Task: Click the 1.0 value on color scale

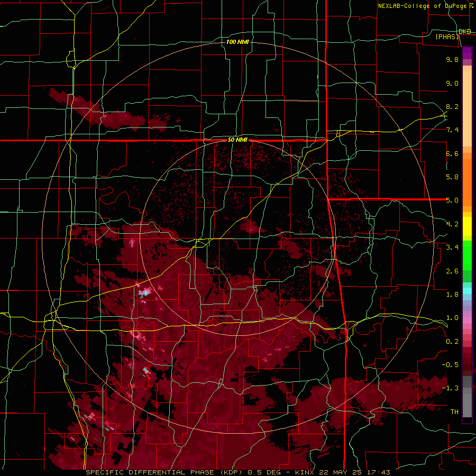Action: tap(452, 318)
